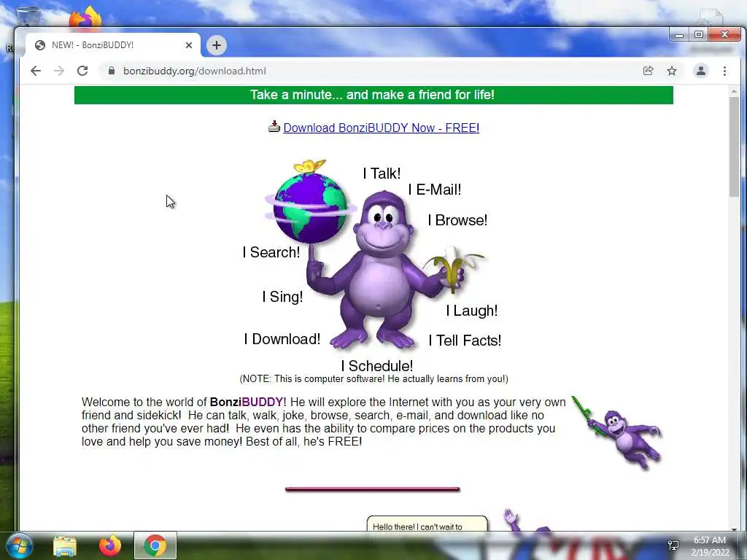
Task: Open Windows Explorer from the taskbar
Action: (x=65, y=546)
